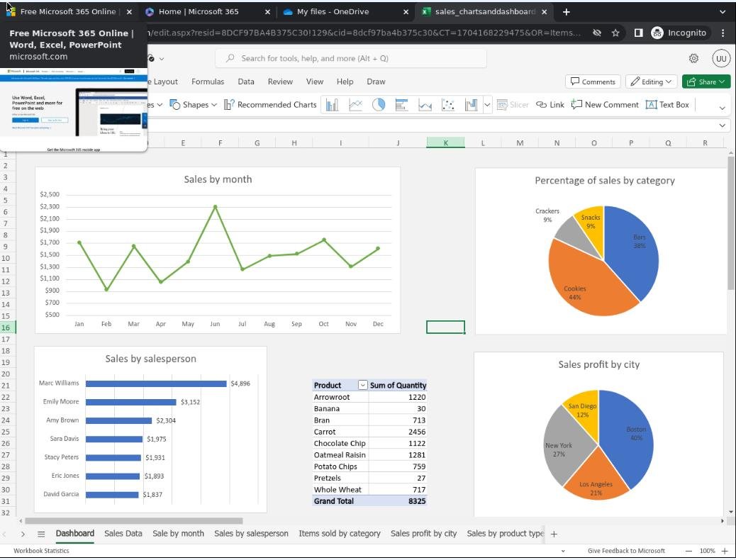Expand the formula bar

[722, 125]
